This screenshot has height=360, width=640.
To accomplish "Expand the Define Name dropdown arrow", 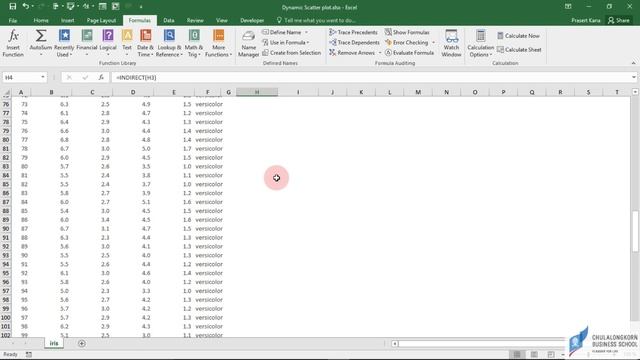I will (x=307, y=32).
